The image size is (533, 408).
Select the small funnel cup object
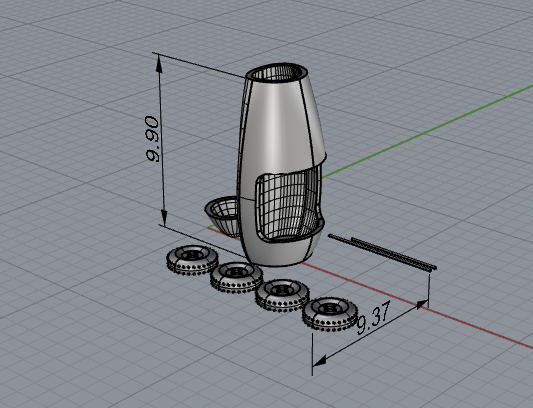[x=223, y=216]
